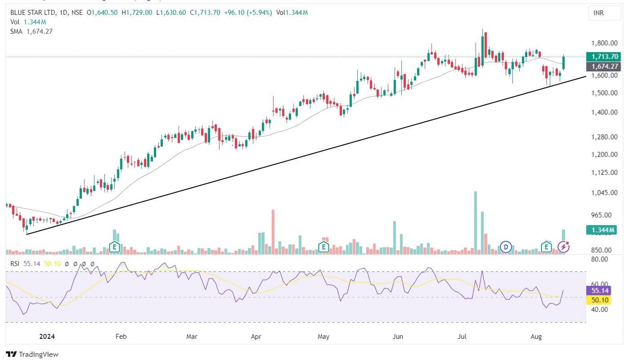Click the TradingView logo

(32, 354)
